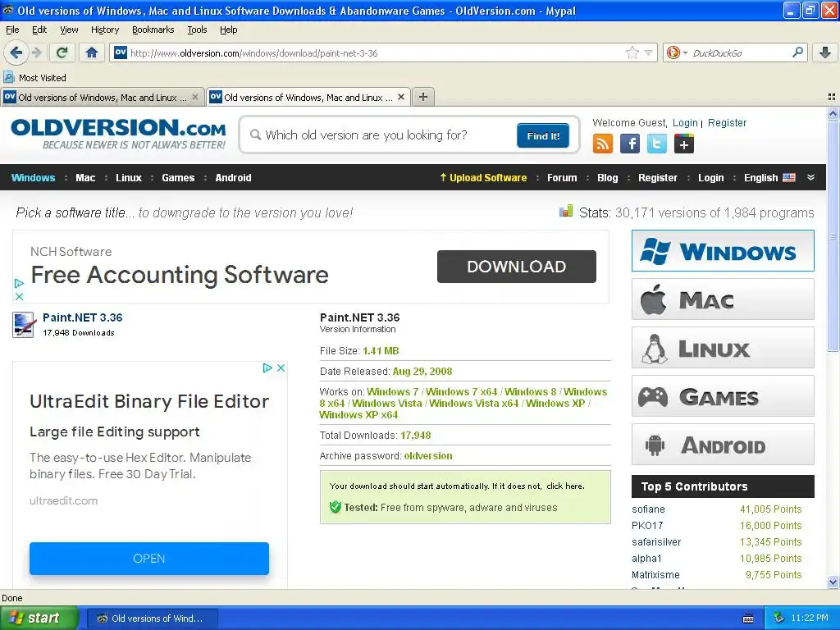Open the Tools menu

tap(197, 30)
